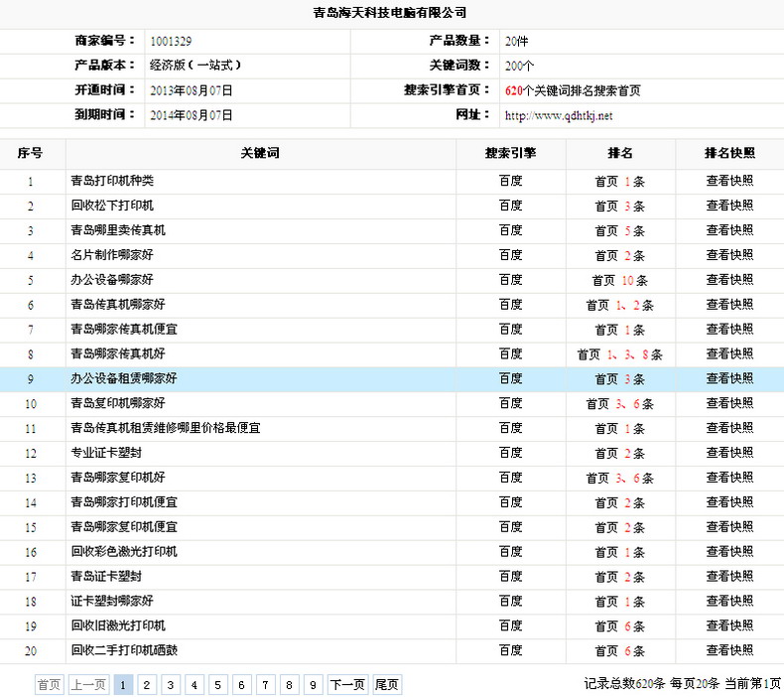Go to page 6 in pagination
This screenshot has width=784, height=697.
pos(241,684)
